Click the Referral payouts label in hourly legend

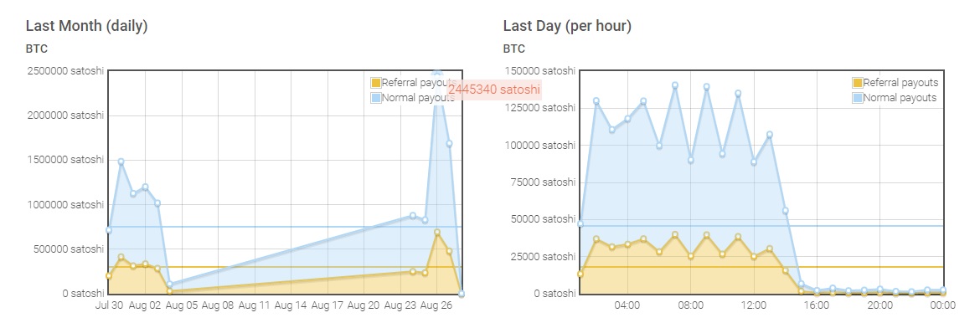coord(900,83)
